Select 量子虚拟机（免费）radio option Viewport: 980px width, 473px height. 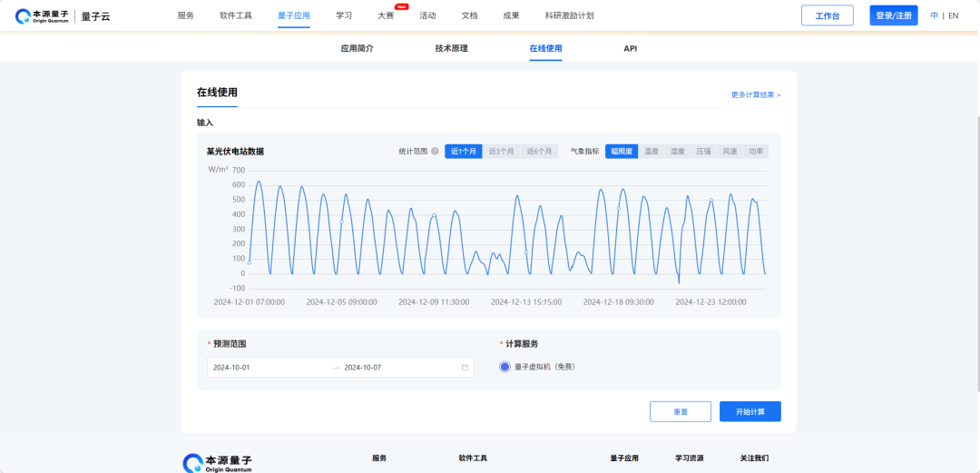505,367
